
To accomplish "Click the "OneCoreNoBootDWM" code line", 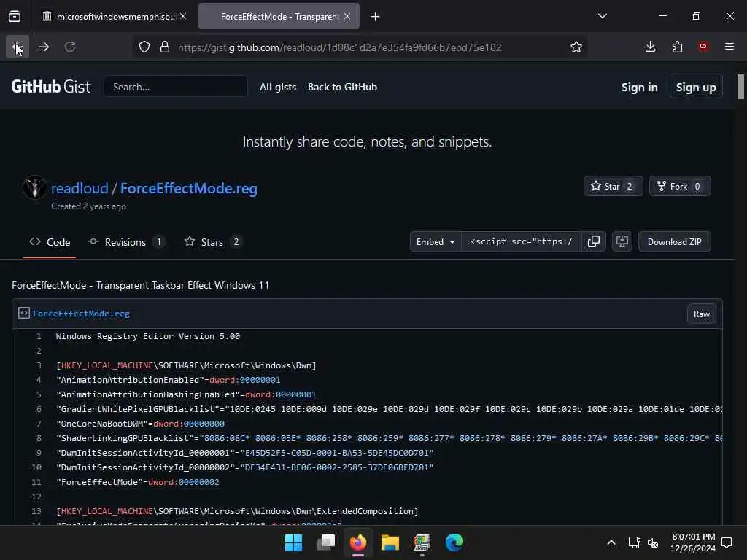I will coord(140,424).
